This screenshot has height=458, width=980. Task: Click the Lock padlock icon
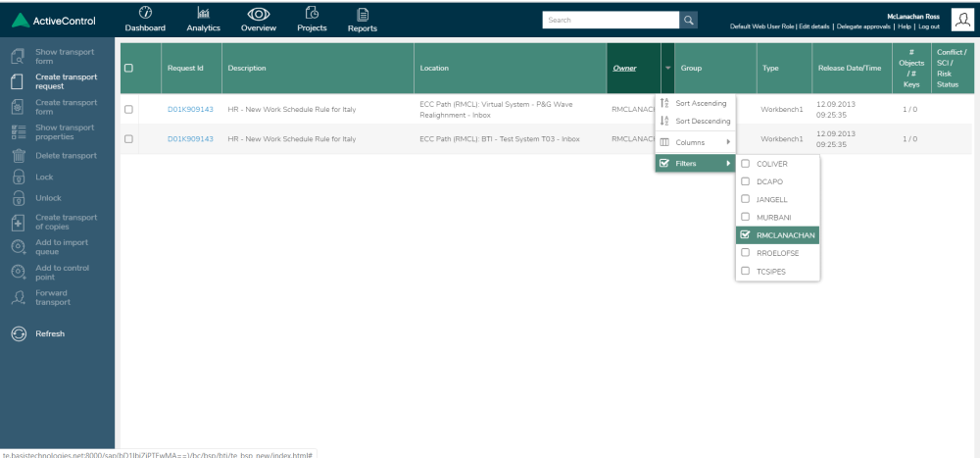point(19,178)
